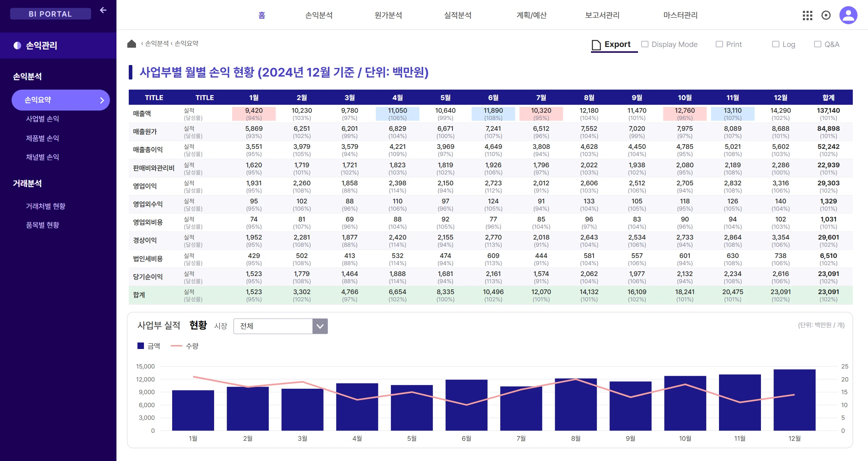Image resolution: width=868 pixels, height=461 pixels.
Task: Open the 보고서관리 top menu
Action: (603, 15)
